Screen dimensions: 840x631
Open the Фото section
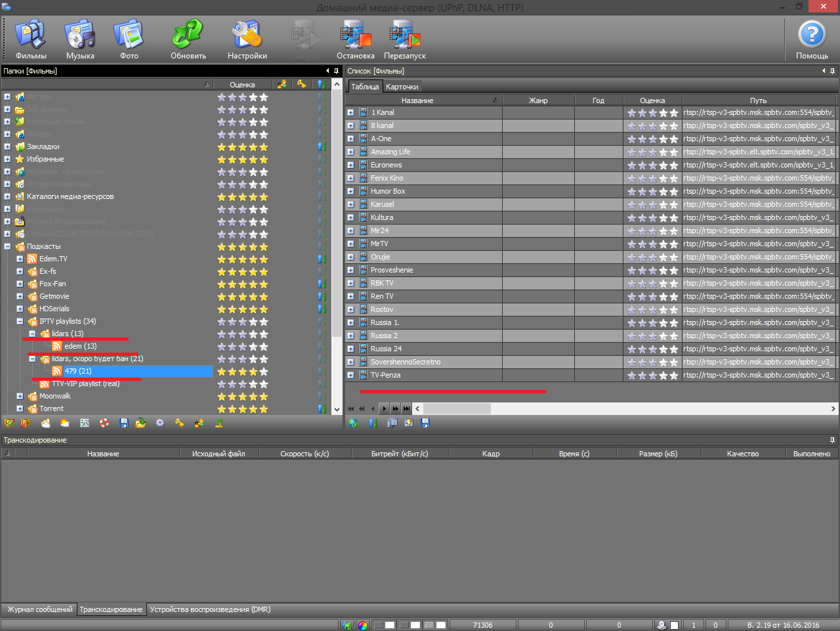pos(129,39)
